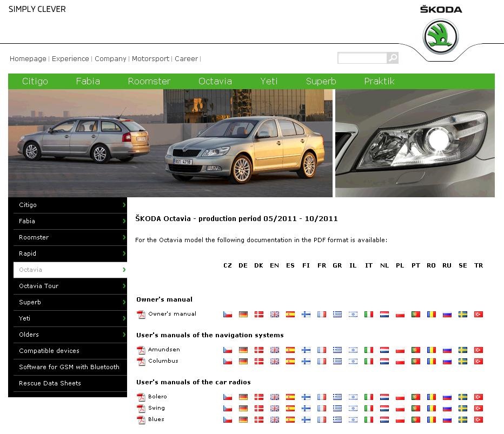This screenshot has height=434, width=504.
Task: Open the Czech flag for Owner's manual
Action: 228,314
